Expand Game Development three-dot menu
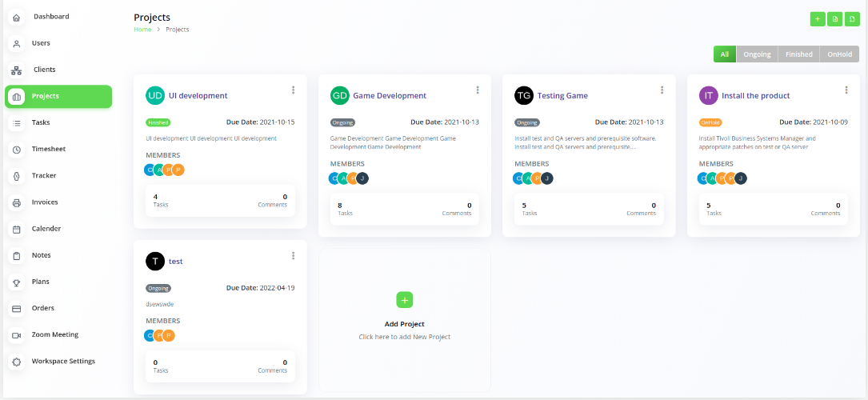This screenshot has height=400, width=868. point(478,90)
